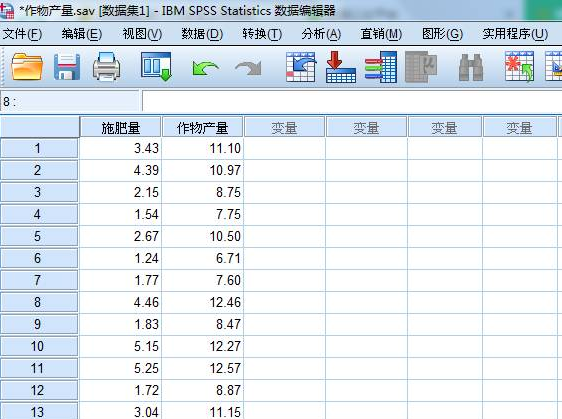Select row number 8 header
Screen dimensions: 562x419
pos(39,302)
